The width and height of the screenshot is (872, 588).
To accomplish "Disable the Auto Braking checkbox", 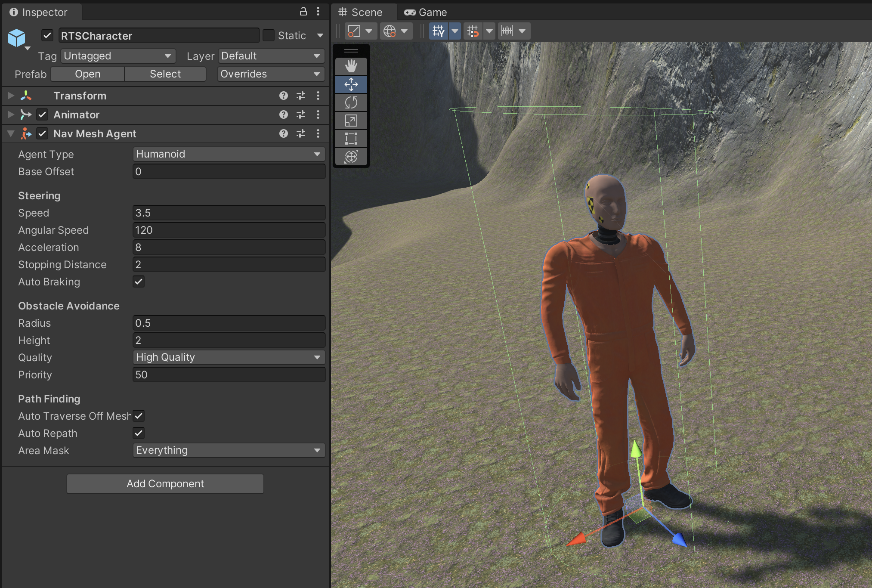I will click(139, 282).
